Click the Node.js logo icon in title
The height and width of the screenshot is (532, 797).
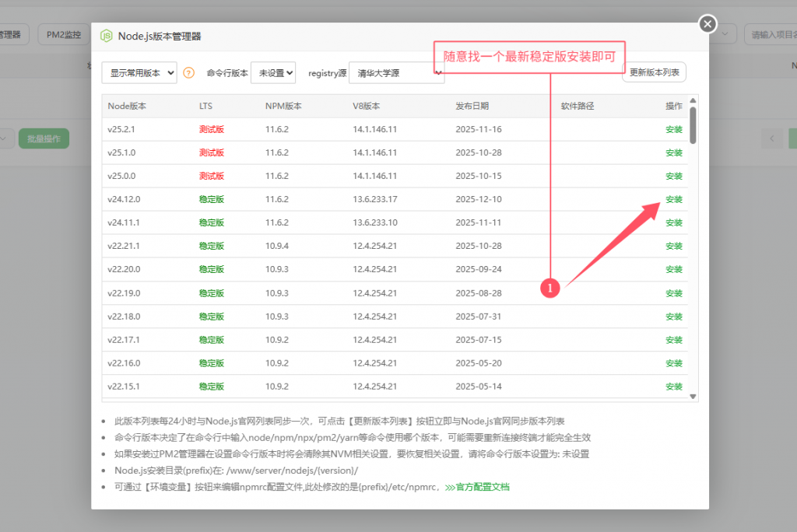pyautogui.click(x=106, y=36)
